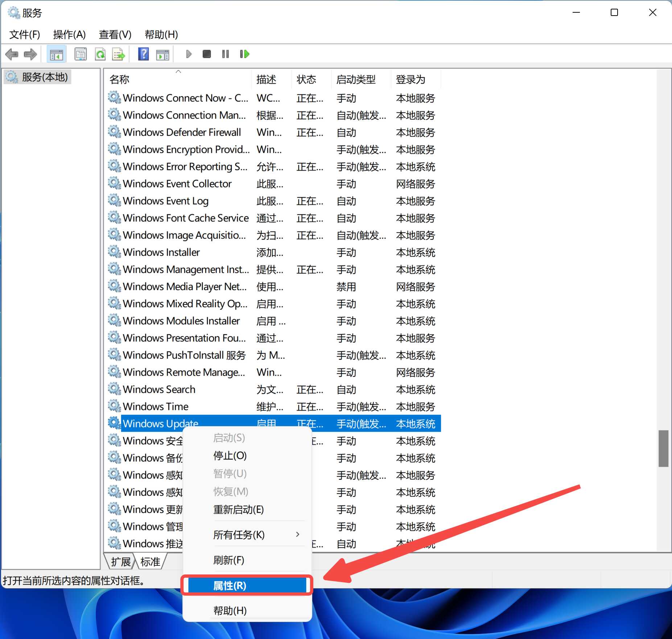The image size is (672, 639).
Task: Click 禁用 startup type of Media Player
Action: pyautogui.click(x=346, y=286)
